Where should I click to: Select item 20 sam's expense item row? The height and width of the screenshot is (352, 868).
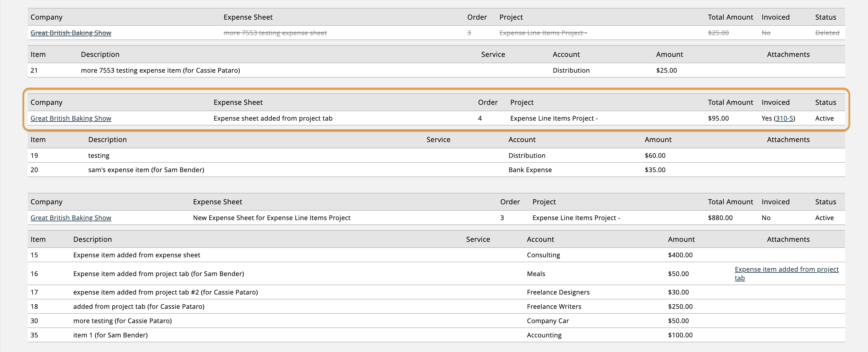click(145, 170)
